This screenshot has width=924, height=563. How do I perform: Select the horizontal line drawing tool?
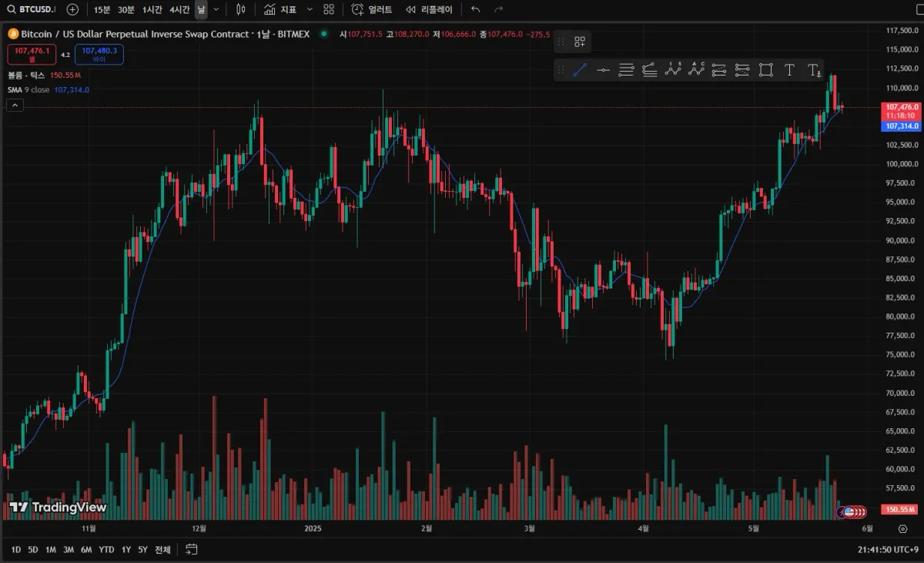coord(603,70)
